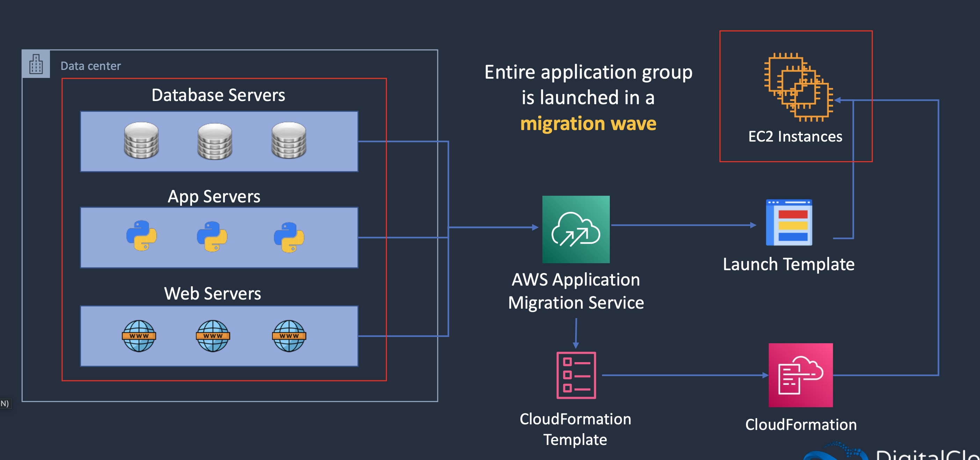
Task: Click the first www globe icon
Action: [x=139, y=336]
